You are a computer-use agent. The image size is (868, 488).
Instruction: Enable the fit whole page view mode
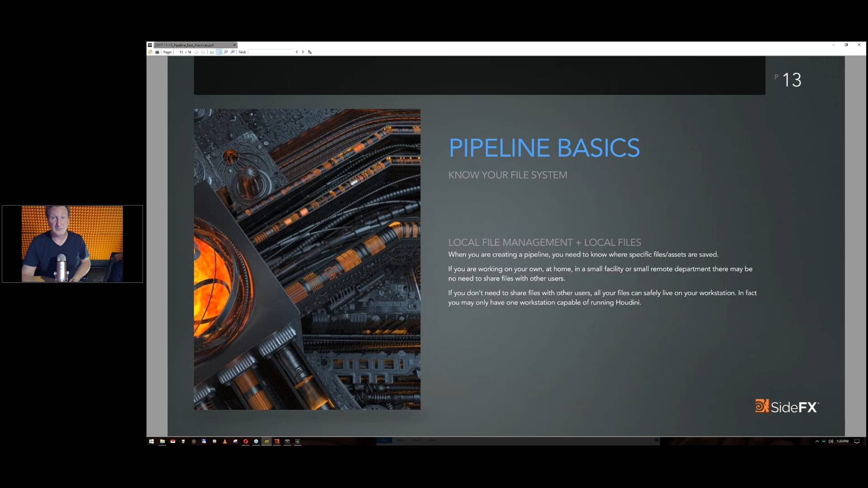[x=219, y=52]
